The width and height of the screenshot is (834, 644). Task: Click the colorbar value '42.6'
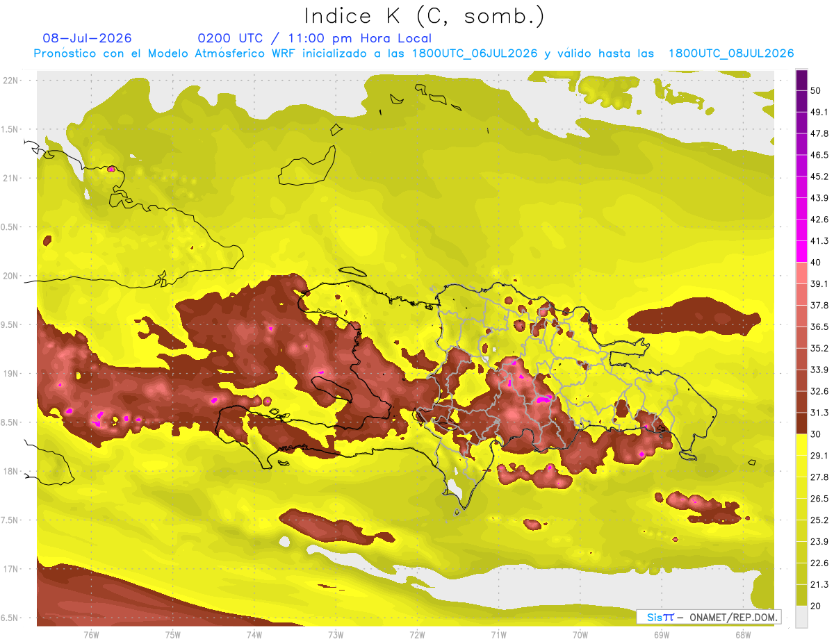tap(819, 220)
